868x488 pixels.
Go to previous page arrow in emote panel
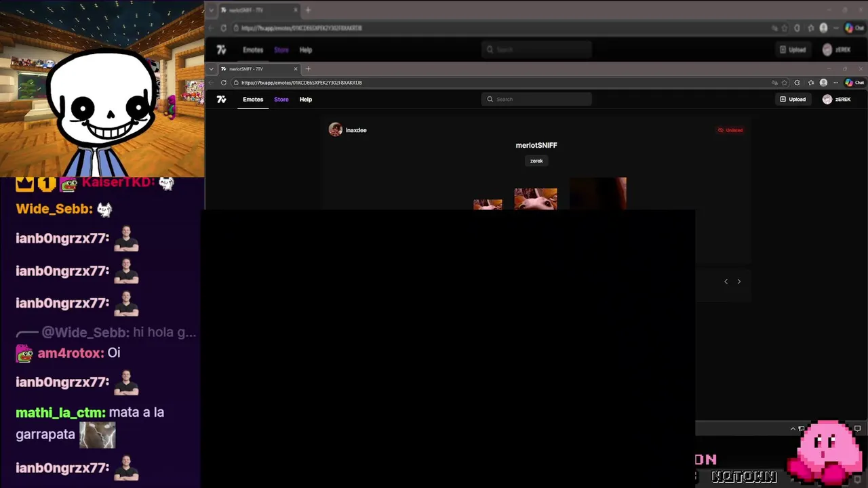726,281
